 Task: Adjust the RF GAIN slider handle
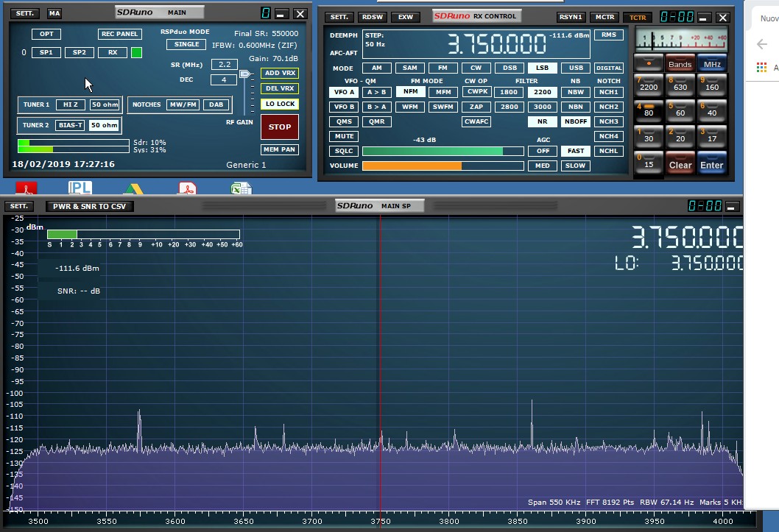click(245, 74)
